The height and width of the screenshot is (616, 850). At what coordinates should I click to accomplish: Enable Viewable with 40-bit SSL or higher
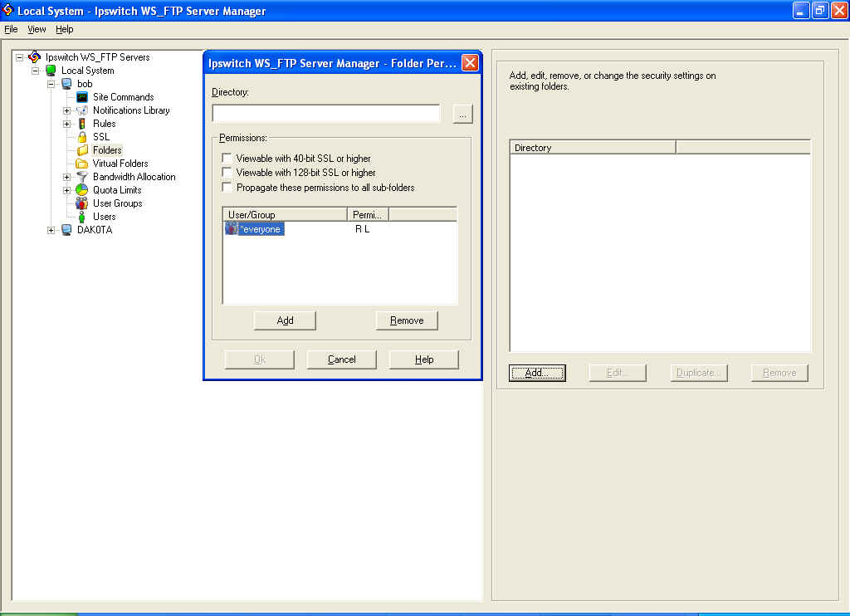pyautogui.click(x=227, y=158)
